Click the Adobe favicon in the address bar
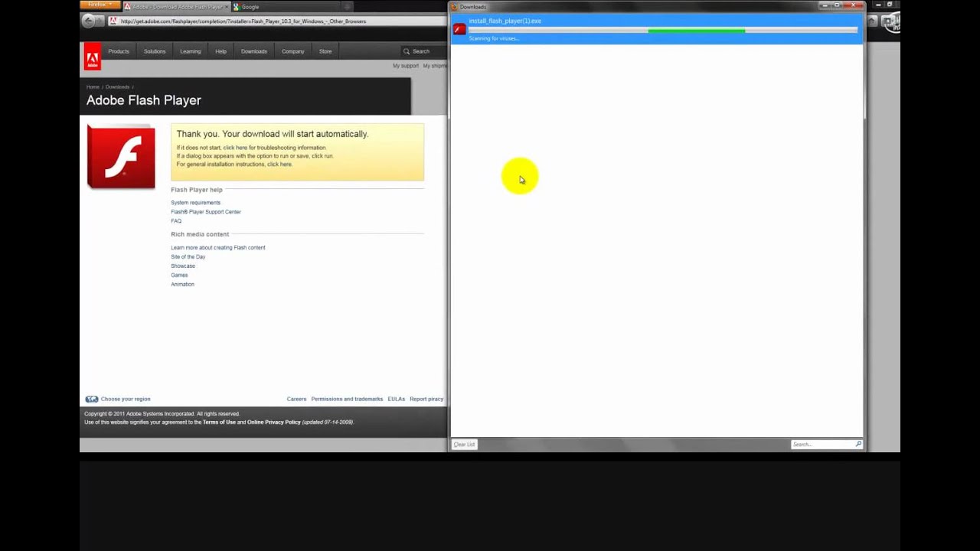Image resolution: width=980 pixels, height=551 pixels. pyautogui.click(x=113, y=21)
